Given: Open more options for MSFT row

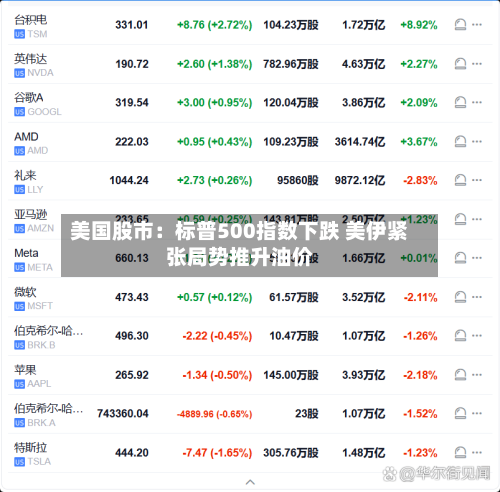Looking at the screenshot, I should pos(477,297).
